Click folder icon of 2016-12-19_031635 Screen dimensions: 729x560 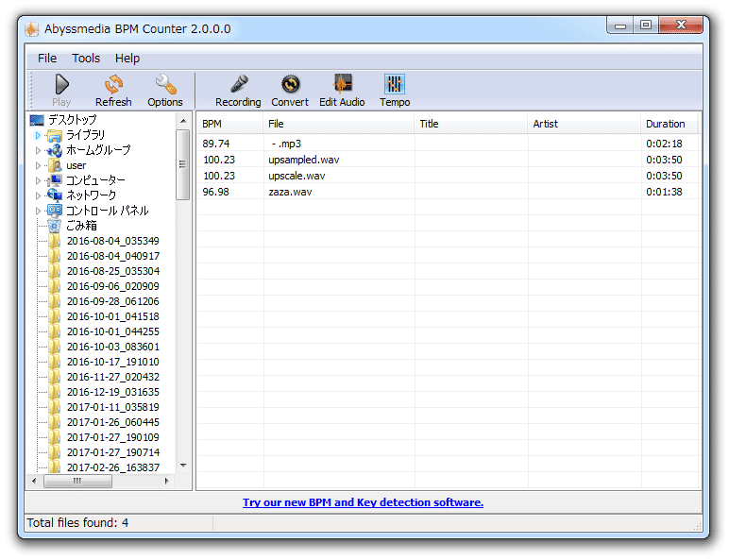pyautogui.click(x=55, y=392)
